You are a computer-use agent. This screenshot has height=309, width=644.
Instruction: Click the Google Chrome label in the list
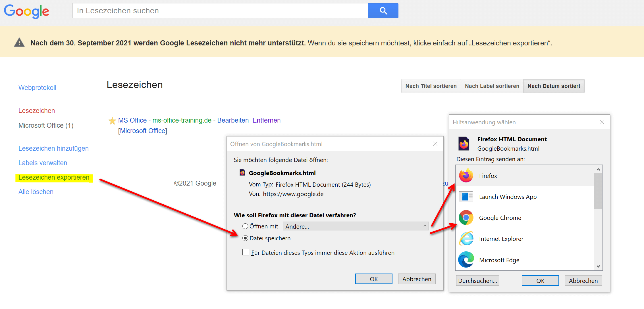[500, 218]
